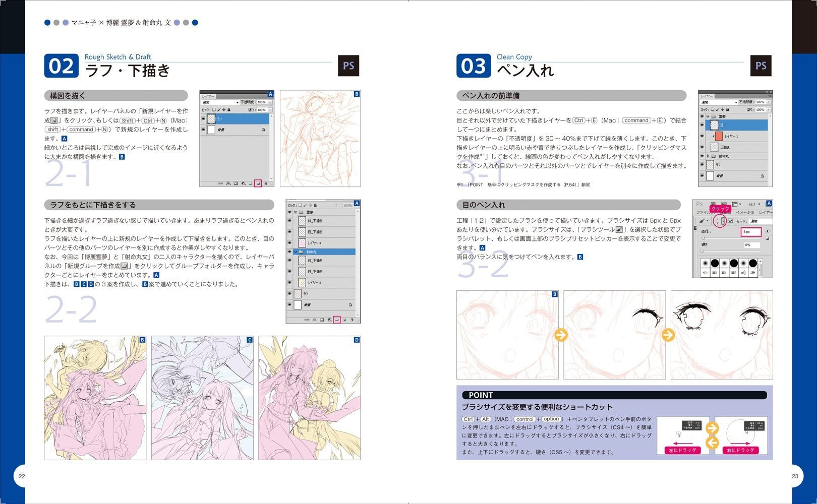Open the イメージ(I) menu
Image resolution: width=817 pixels, height=504 pixels.
coord(744,213)
